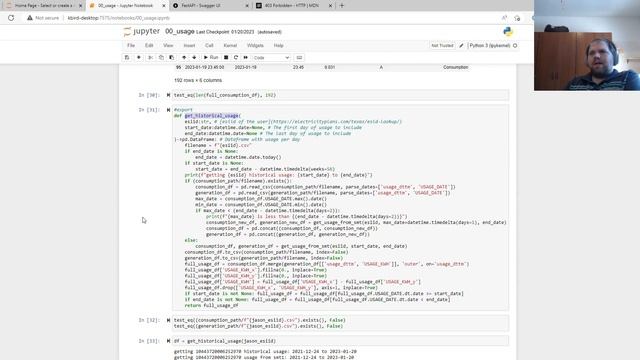Click the #export comment line
This screenshot has width=640, height=360.
point(183,110)
